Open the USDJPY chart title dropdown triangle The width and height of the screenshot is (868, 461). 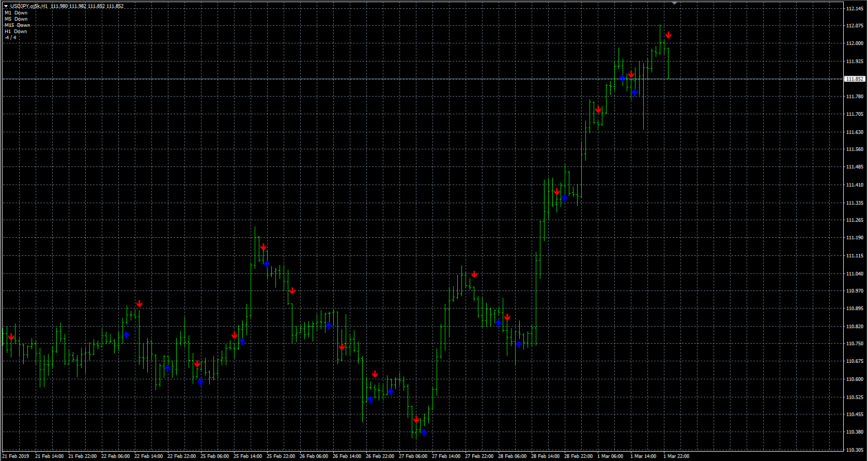click(6, 6)
